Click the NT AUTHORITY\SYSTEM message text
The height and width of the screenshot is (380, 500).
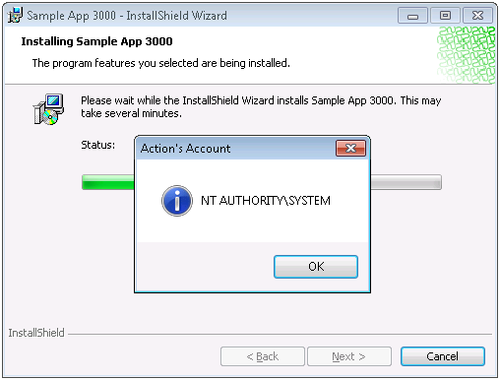tap(266, 201)
